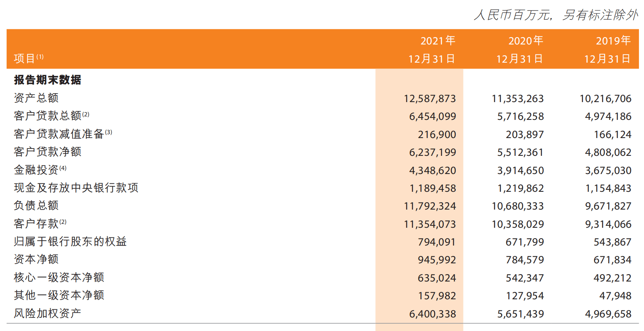This screenshot has height=331, width=644.
Task: Select the 其他一级资本净额 row label
Action: (x=59, y=295)
